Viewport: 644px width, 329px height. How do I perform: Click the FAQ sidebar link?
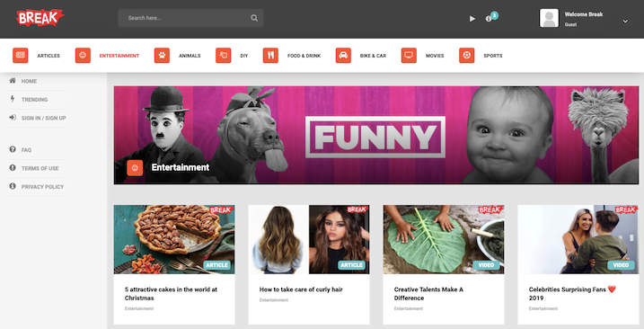26,150
